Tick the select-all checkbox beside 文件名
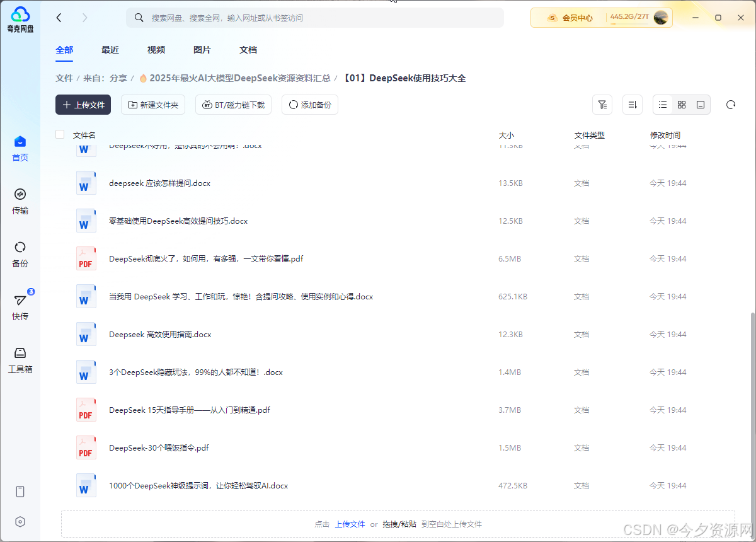This screenshot has height=542, width=756. click(60, 134)
